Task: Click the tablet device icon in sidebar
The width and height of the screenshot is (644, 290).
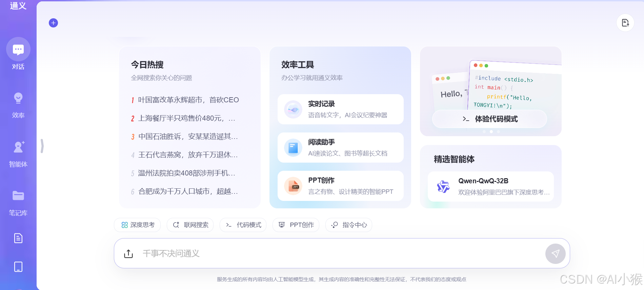Action: point(18,267)
